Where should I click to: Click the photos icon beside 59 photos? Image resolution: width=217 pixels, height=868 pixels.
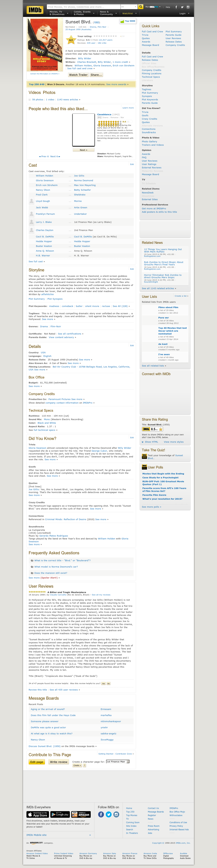point(30,100)
